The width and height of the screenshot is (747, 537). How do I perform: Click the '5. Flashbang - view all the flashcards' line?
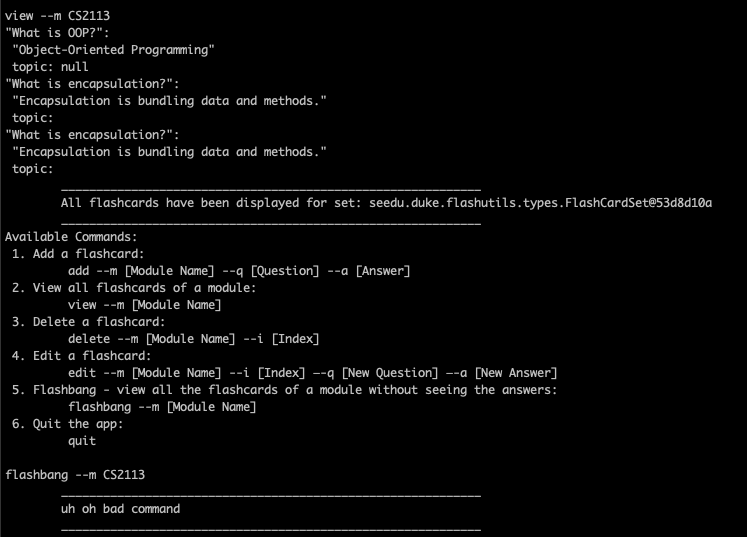tap(284, 390)
